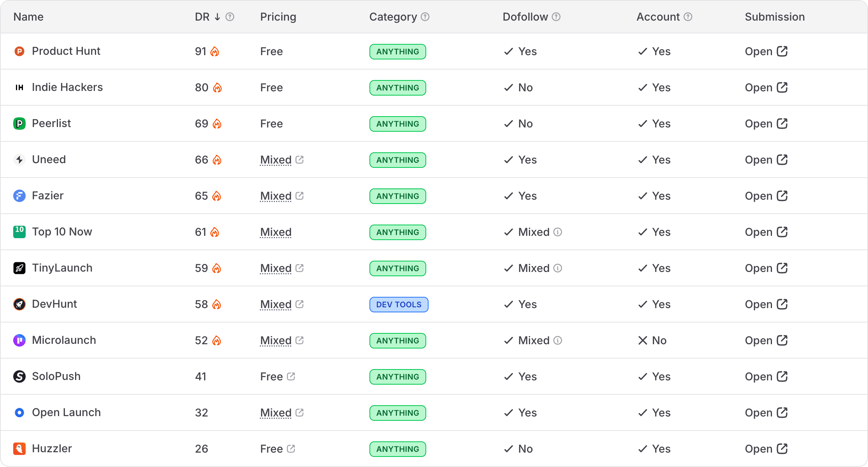
Task: Click the Huzzler DR value 26
Action: coord(201,449)
